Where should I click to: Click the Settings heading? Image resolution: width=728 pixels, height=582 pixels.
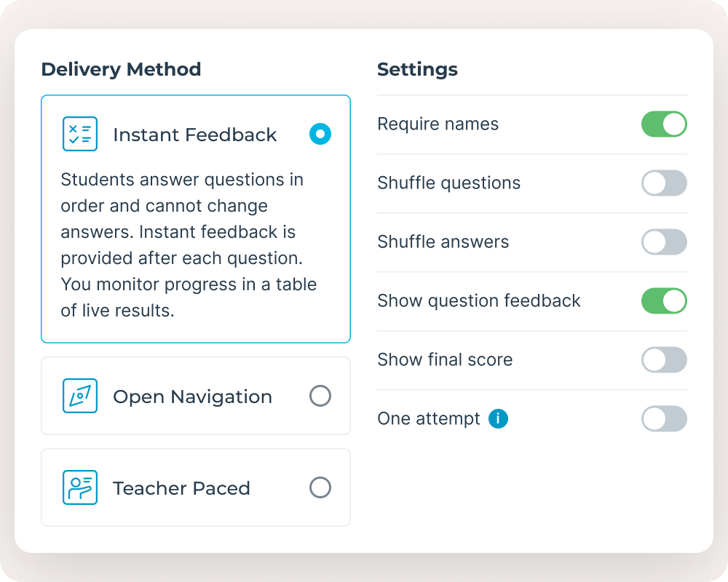417,70
